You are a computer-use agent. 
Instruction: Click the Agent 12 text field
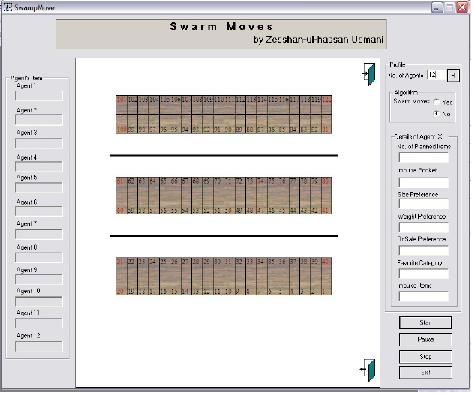coord(39,346)
